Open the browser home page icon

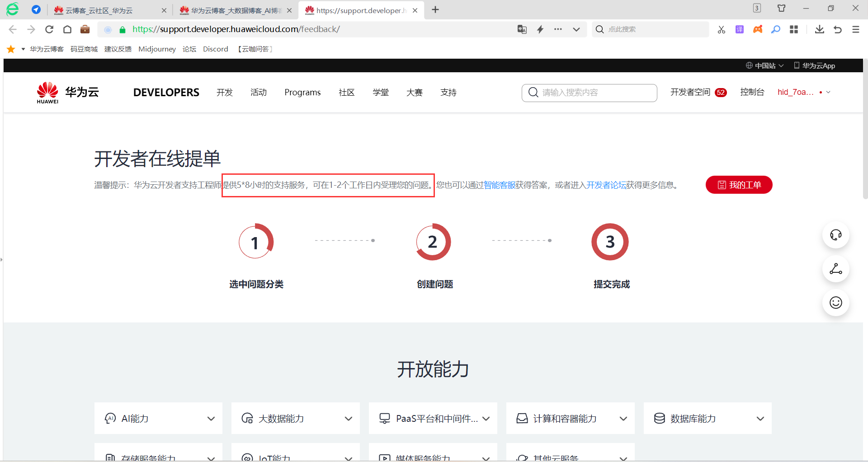click(67, 29)
